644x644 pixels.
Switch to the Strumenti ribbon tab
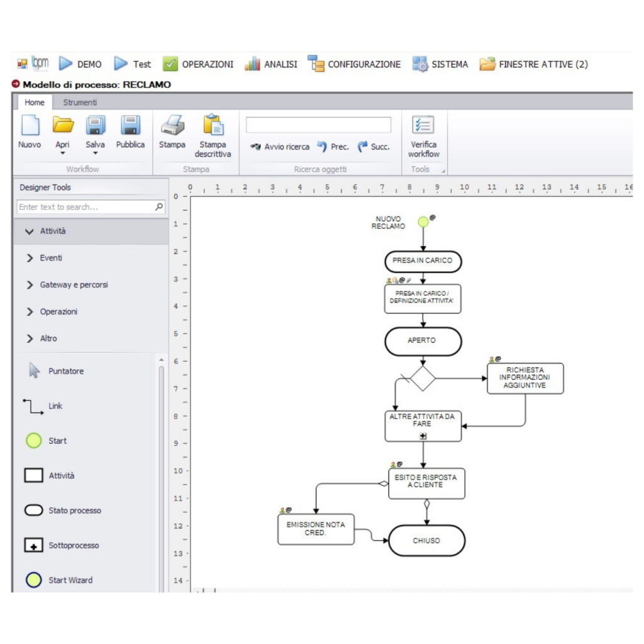pos(80,103)
